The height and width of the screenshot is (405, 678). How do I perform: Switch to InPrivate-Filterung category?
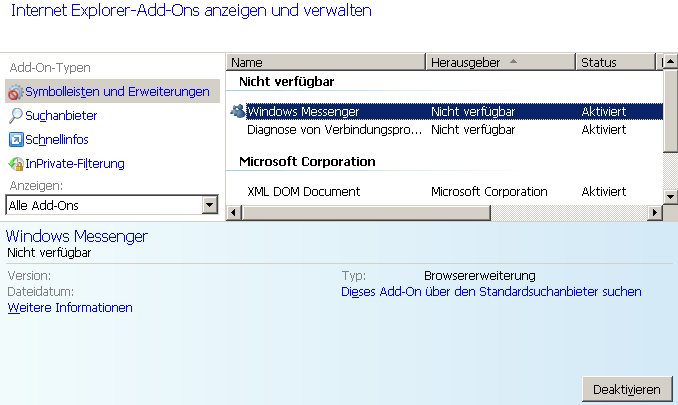pos(75,163)
